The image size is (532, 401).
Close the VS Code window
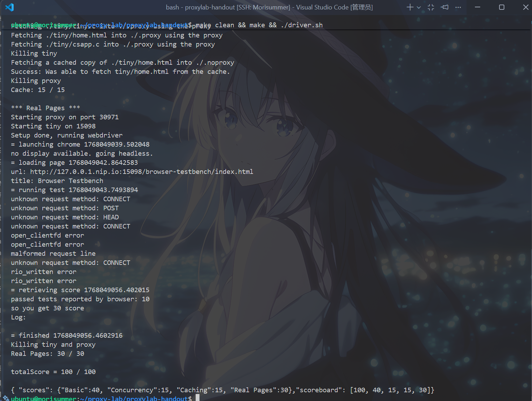(x=525, y=7)
